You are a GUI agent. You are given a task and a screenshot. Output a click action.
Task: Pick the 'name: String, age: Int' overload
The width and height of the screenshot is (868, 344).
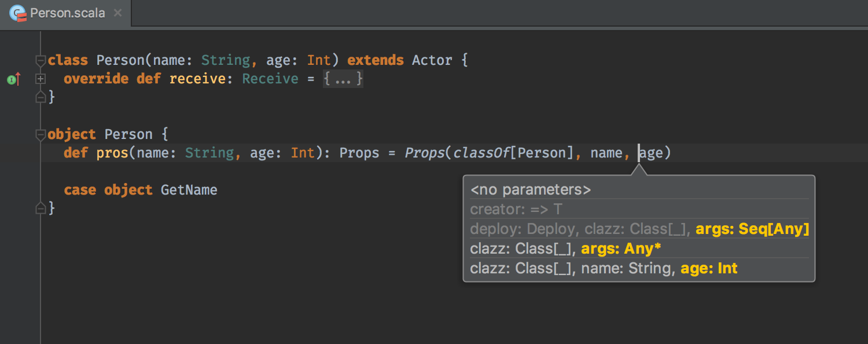[639, 268]
